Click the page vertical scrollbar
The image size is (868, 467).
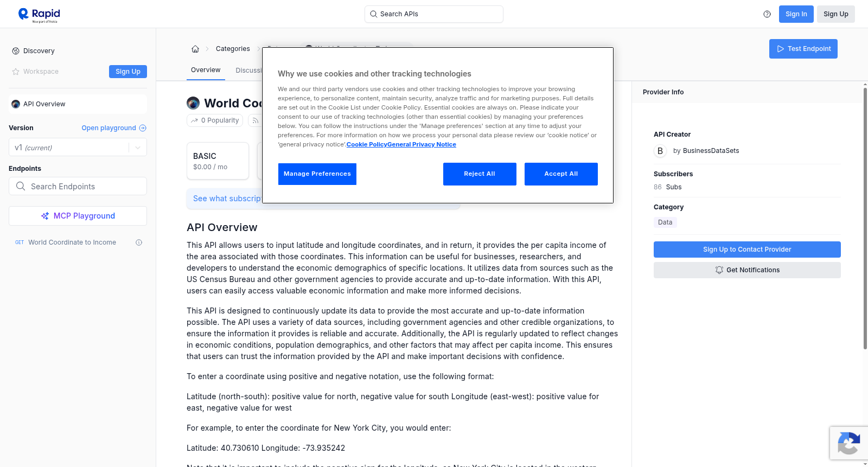coord(865,217)
